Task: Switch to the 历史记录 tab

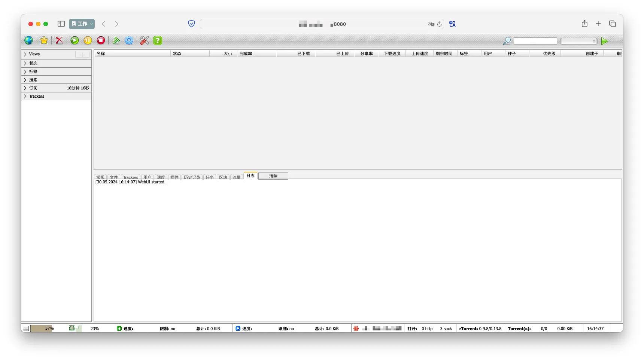Action: 192,177
